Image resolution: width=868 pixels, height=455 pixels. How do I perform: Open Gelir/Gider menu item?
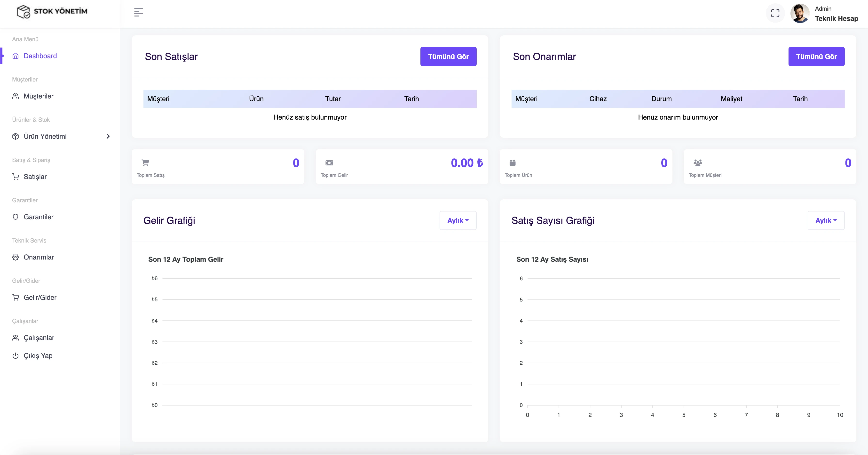coord(40,298)
